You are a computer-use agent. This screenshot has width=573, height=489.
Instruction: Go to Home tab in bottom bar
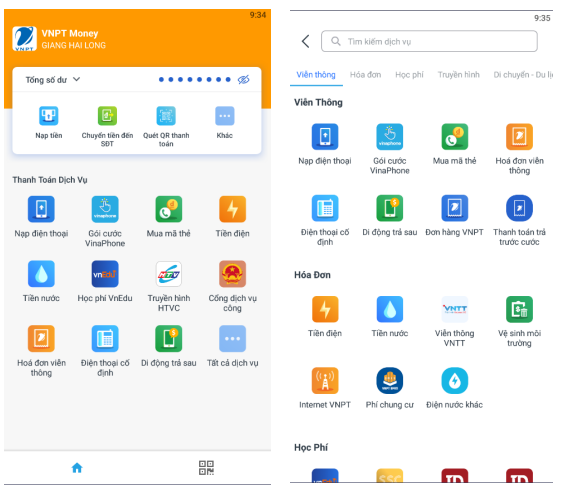pos(77,467)
